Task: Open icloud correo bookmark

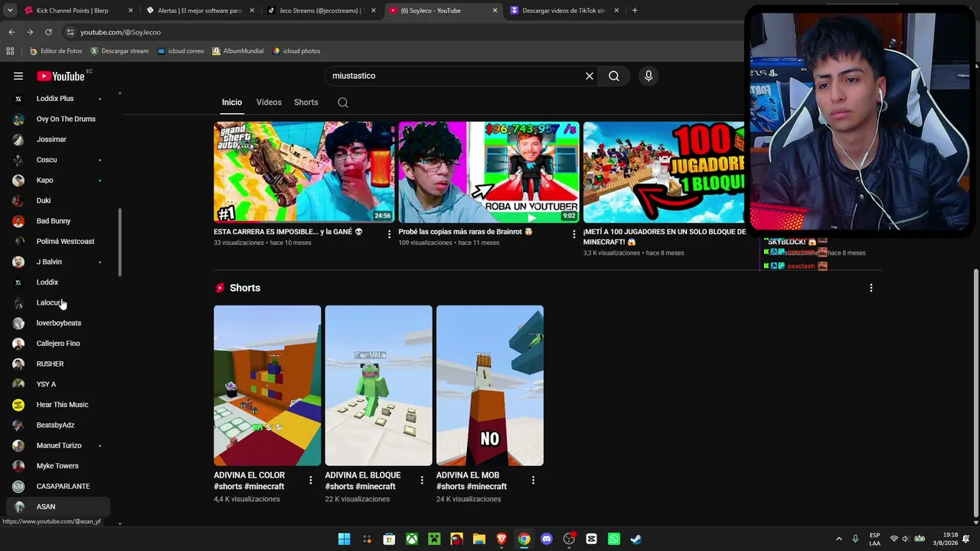Action: [x=181, y=51]
